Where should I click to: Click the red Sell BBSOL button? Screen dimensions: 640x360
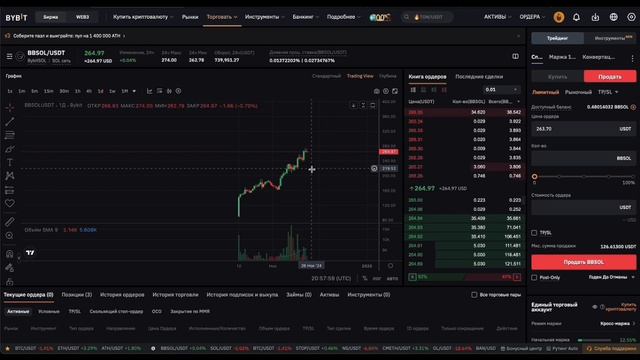coord(583,262)
